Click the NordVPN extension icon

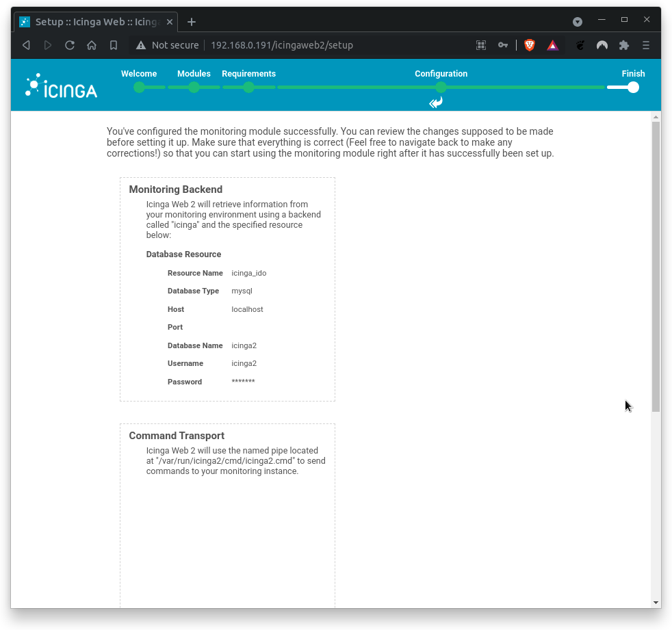click(x=602, y=44)
